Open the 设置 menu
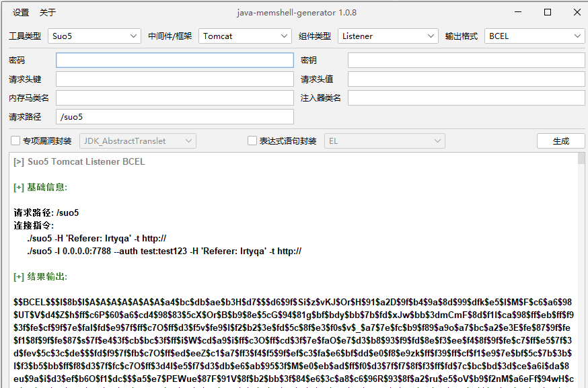588x388 pixels. (21, 12)
